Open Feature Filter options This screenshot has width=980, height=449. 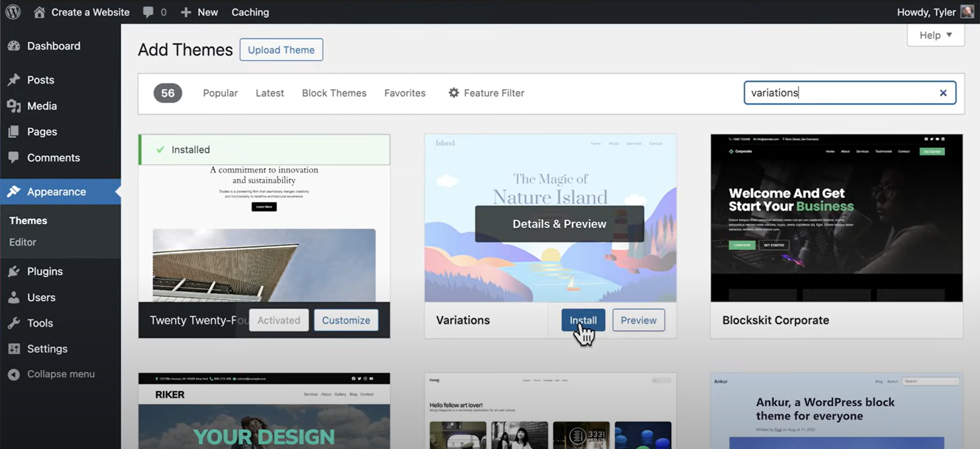point(486,93)
